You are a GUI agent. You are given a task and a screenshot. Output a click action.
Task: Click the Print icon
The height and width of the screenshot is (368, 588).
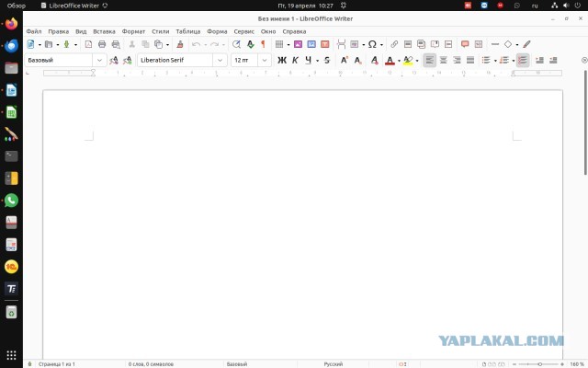102,44
